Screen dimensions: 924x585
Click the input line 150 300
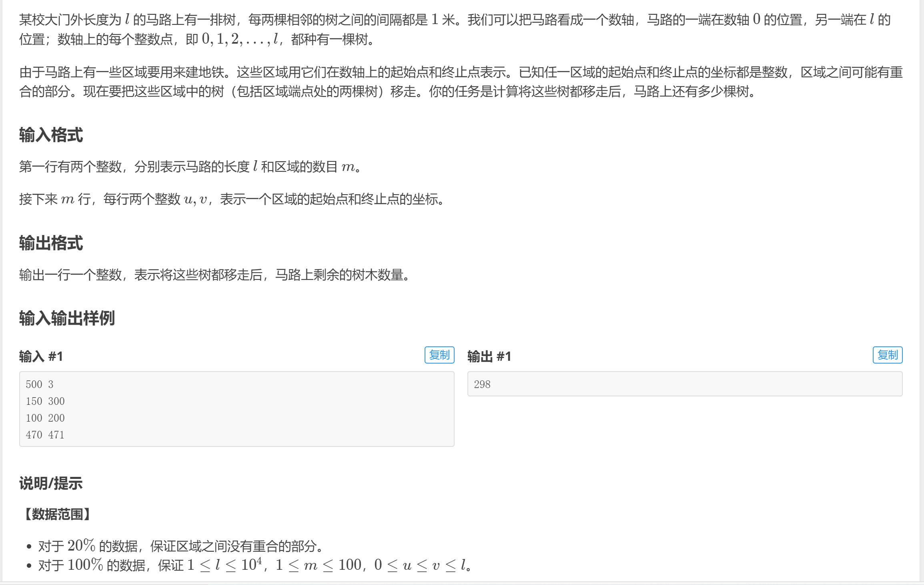(45, 401)
